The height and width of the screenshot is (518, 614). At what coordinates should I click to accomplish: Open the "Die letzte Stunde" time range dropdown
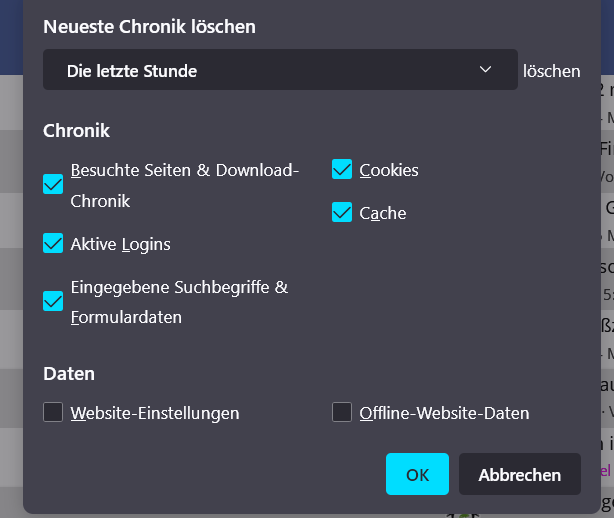[280, 71]
